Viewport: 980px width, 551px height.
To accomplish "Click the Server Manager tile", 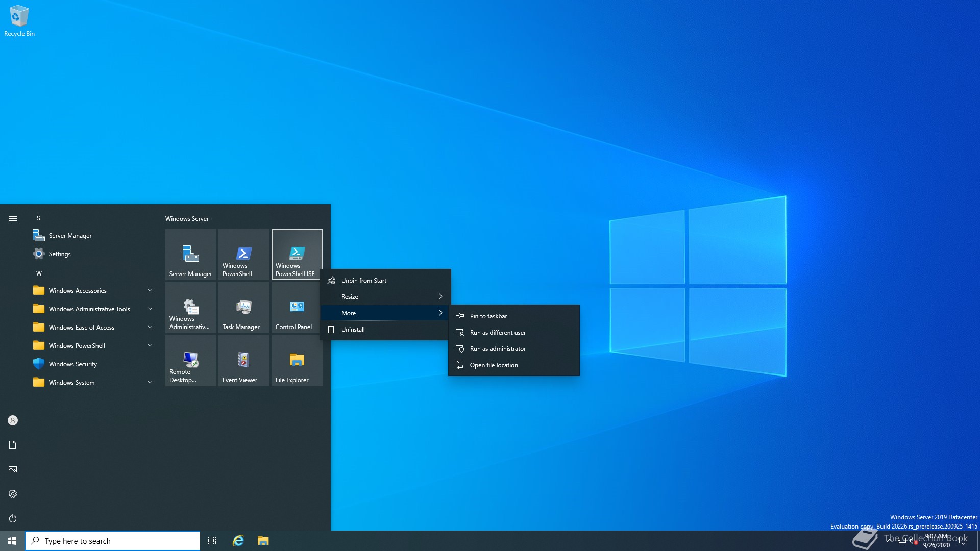I will pyautogui.click(x=191, y=255).
